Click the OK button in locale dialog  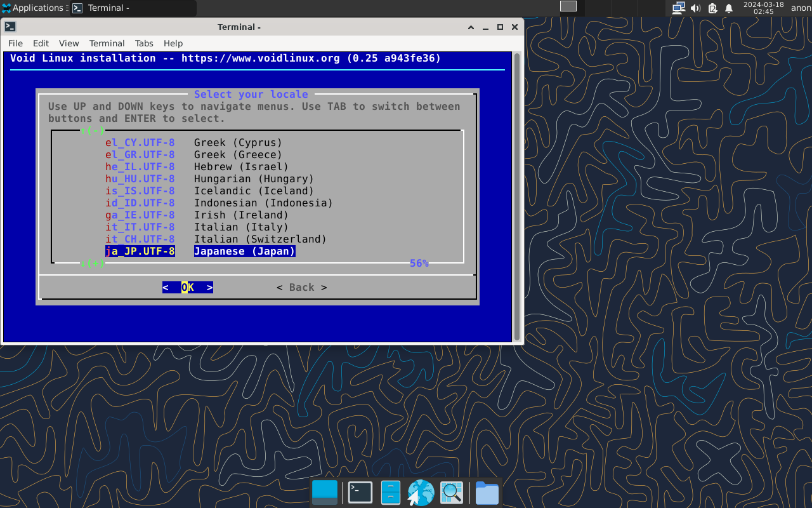pos(188,288)
